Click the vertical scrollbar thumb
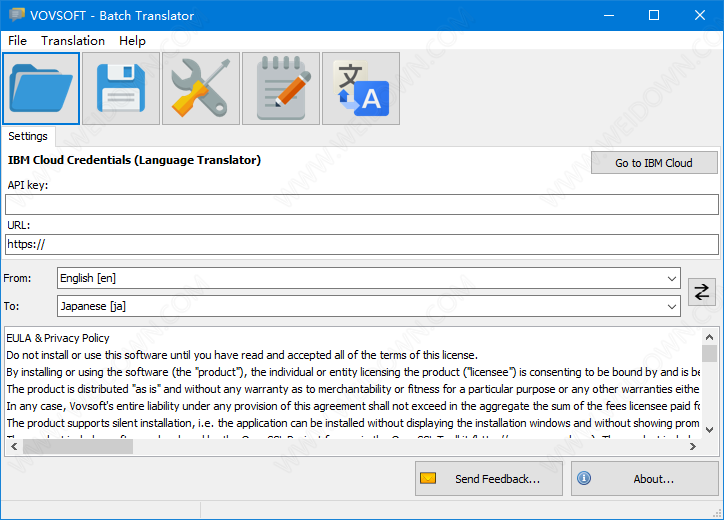The width and height of the screenshot is (724, 520). (x=709, y=353)
